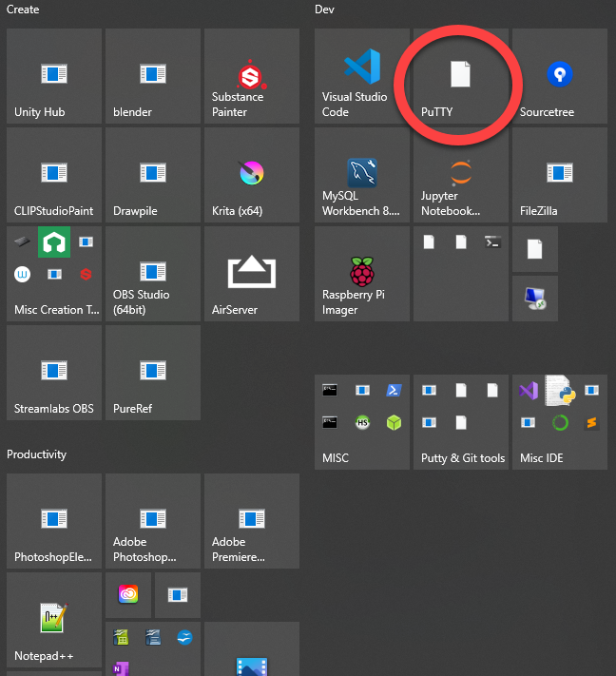Launch the Adobe Premiere... tile
616x676 pixels.
pyautogui.click(x=252, y=521)
